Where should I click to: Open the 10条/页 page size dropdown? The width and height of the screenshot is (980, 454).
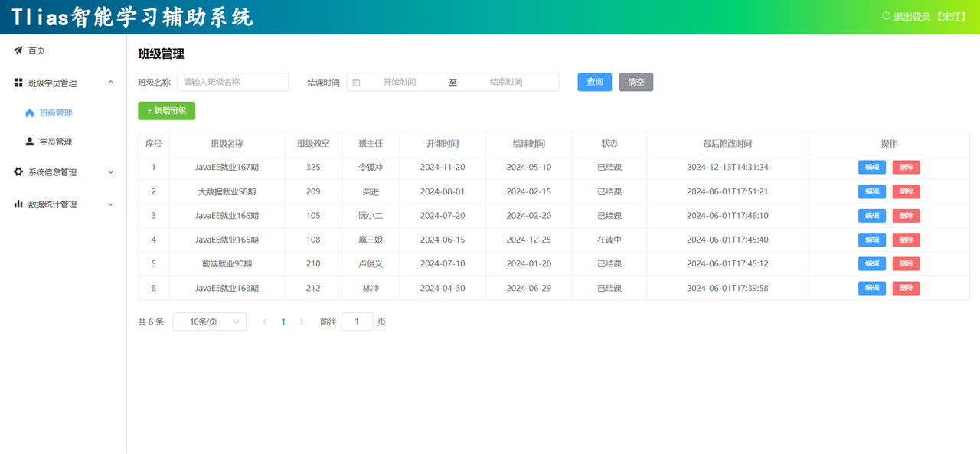(x=208, y=322)
